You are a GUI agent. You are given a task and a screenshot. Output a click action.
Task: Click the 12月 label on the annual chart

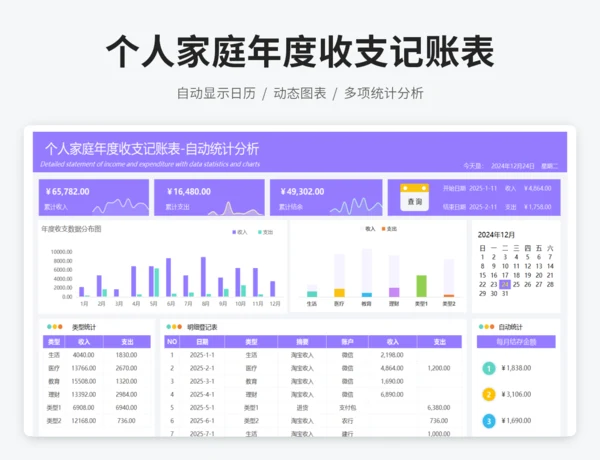click(275, 303)
